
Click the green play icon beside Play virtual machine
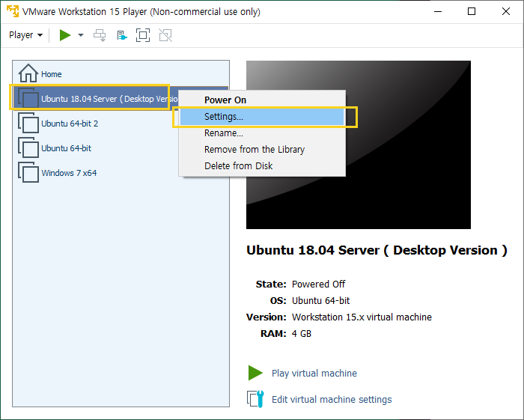[x=255, y=373]
